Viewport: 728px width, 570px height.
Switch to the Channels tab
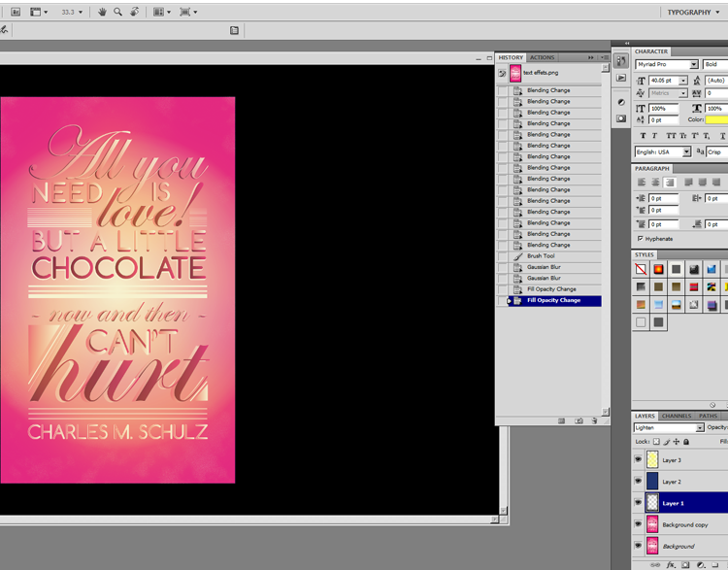click(x=677, y=416)
